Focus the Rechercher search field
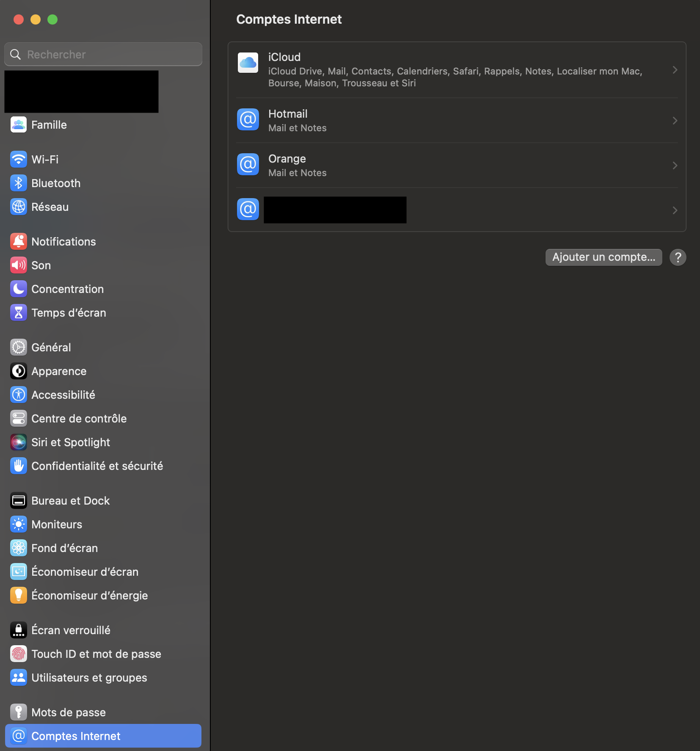 coord(103,54)
